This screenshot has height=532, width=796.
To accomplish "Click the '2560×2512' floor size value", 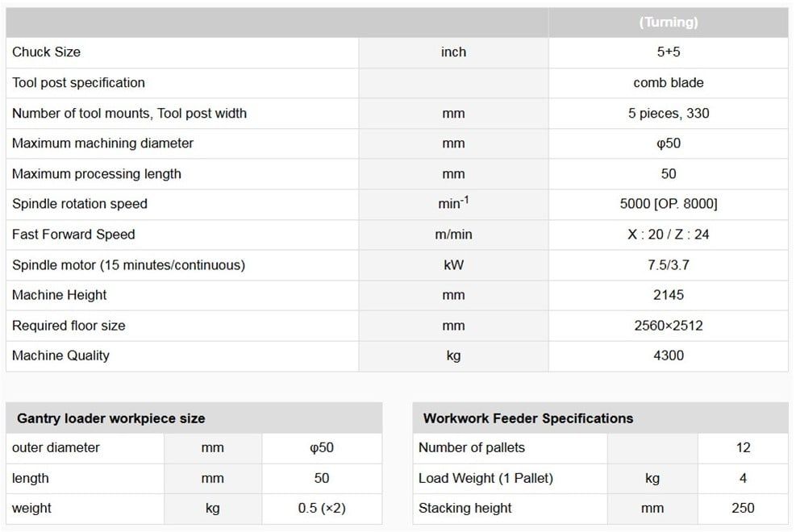I will pos(668,326).
